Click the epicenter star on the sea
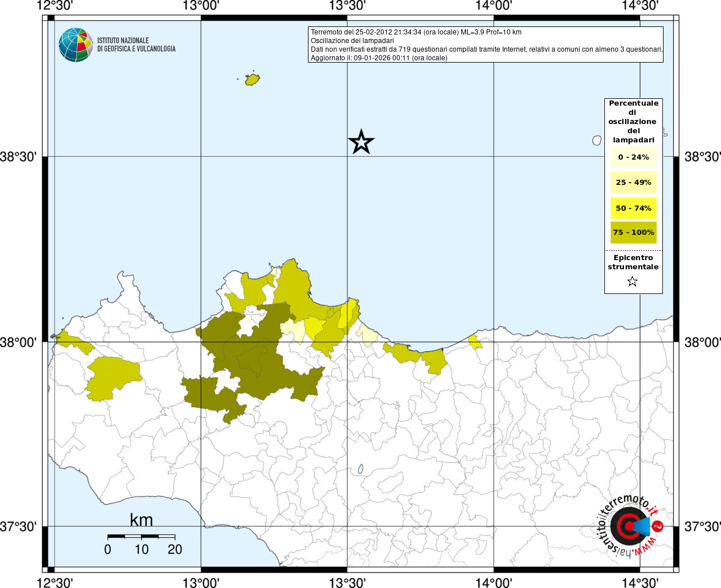Screen dimensions: 721x588 pyautogui.click(x=361, y=142)
